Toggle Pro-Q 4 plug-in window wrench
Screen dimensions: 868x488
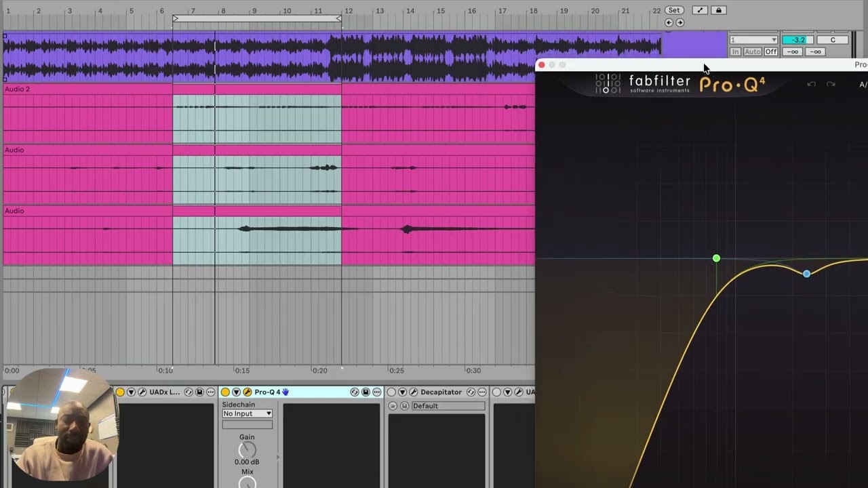tap(247, 392)
